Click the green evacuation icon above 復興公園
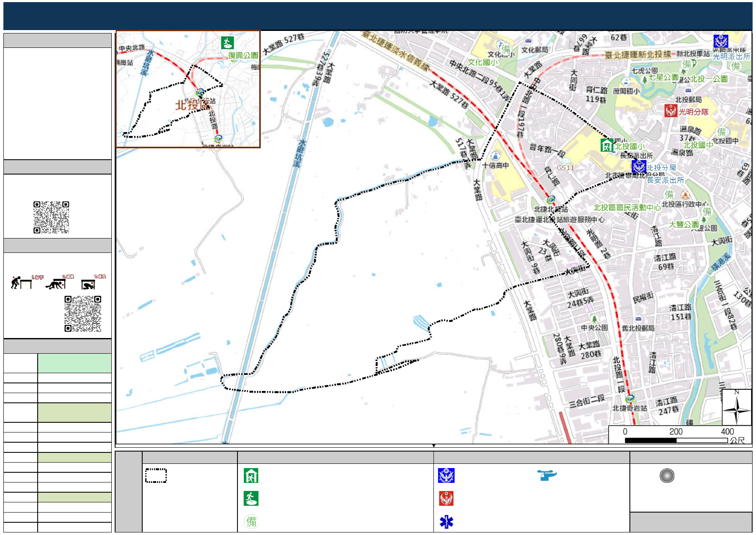The width and height of the screenshot is (756, 535). [227, 43]
